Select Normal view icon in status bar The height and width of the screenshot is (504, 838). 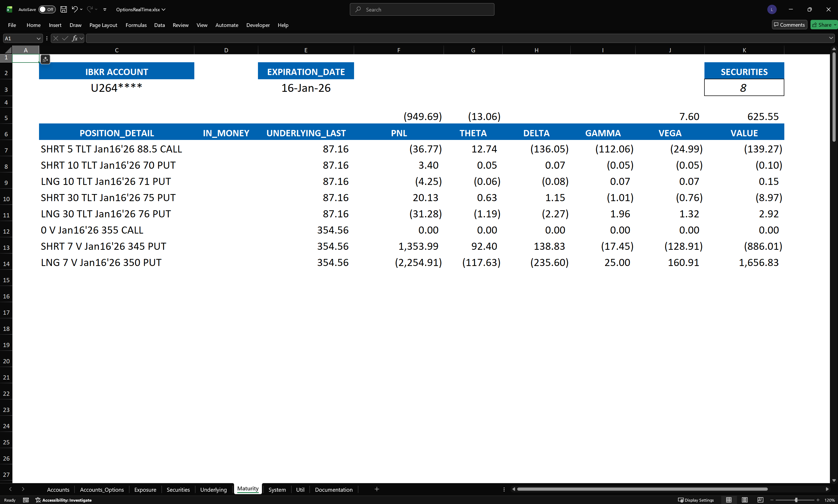pos(729,500)
